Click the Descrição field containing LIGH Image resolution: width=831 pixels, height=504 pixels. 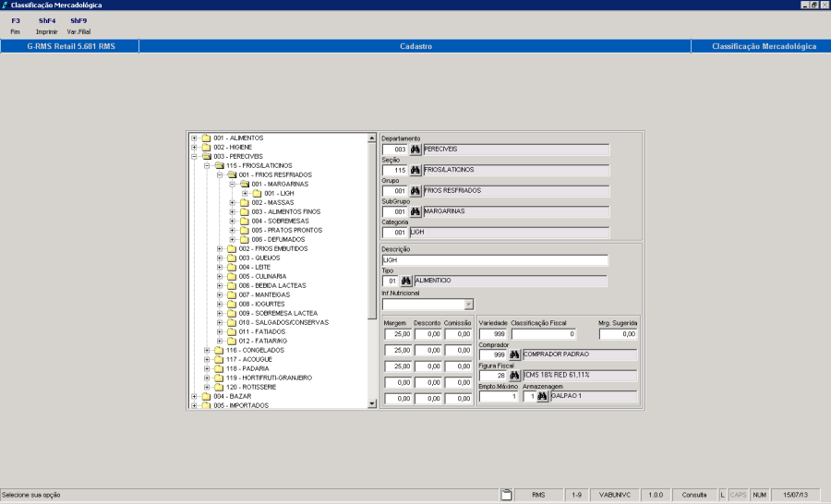(495, 260)
